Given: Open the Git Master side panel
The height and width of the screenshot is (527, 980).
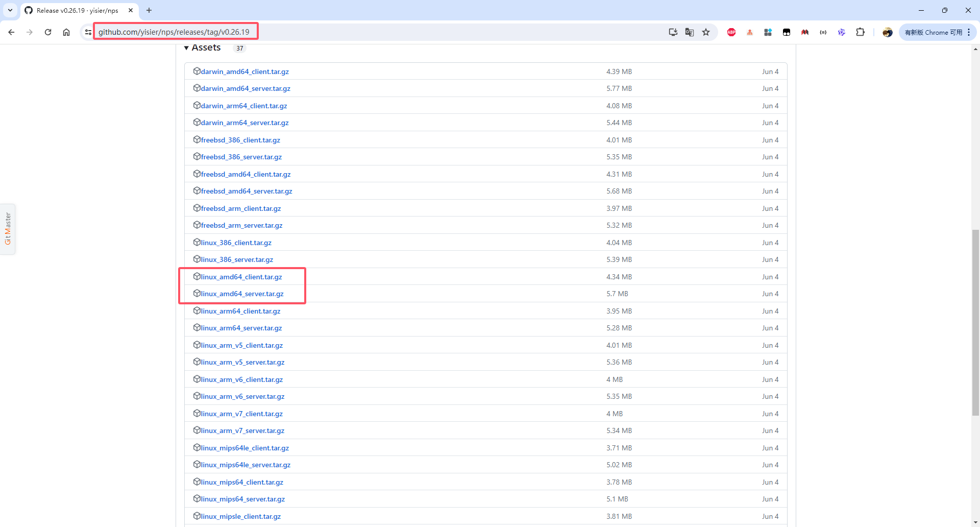Looking at the screenshot, I should (8, 229).
